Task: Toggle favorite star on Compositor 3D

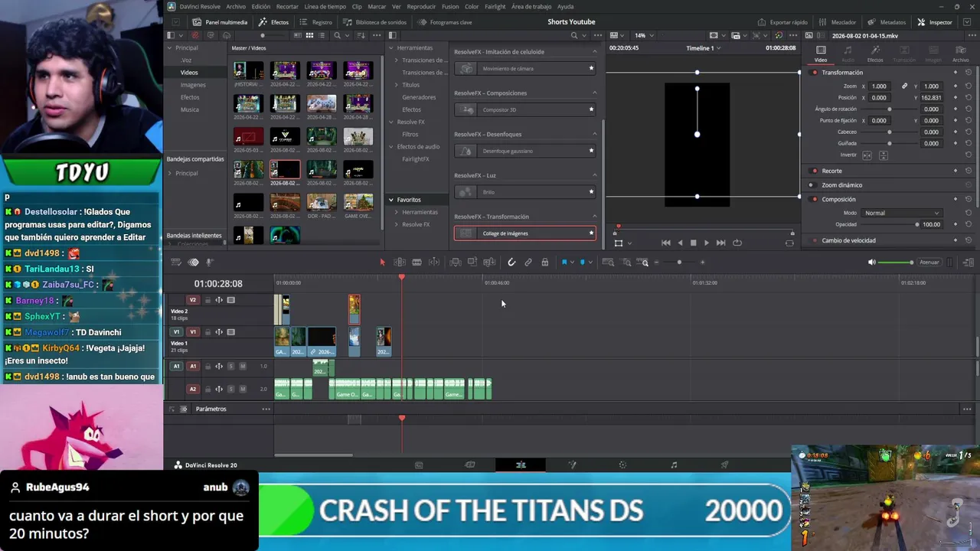Action: point(591,109)
